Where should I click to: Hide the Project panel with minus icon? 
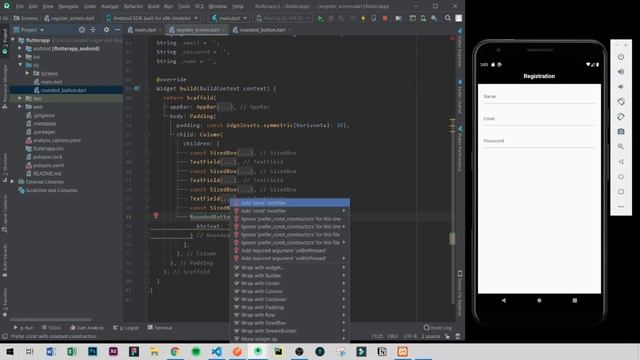(118, 30)
